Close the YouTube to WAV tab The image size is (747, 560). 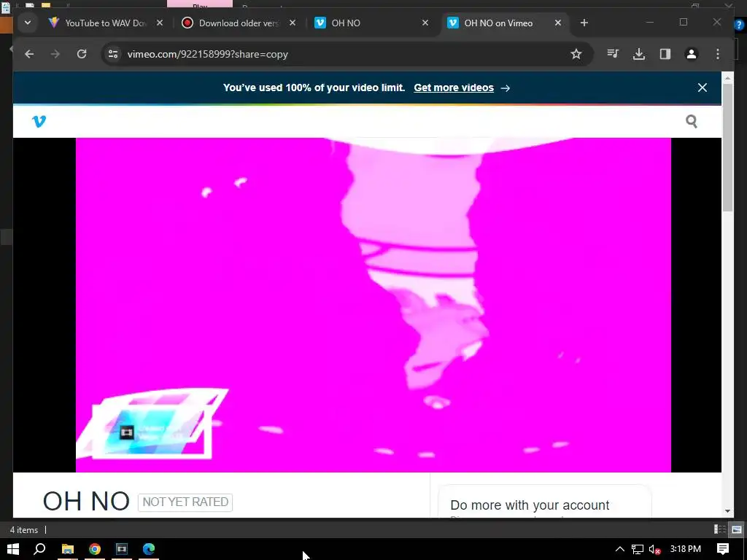pos(160,23)
